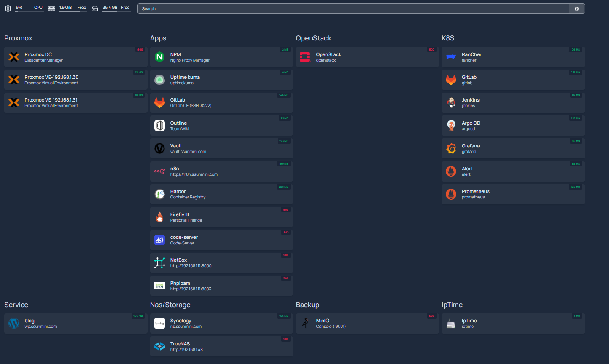The height and width of the screenshot is (364, 609).
Task: Click the Uptime Kuma icon
Action: pos(159,80)
